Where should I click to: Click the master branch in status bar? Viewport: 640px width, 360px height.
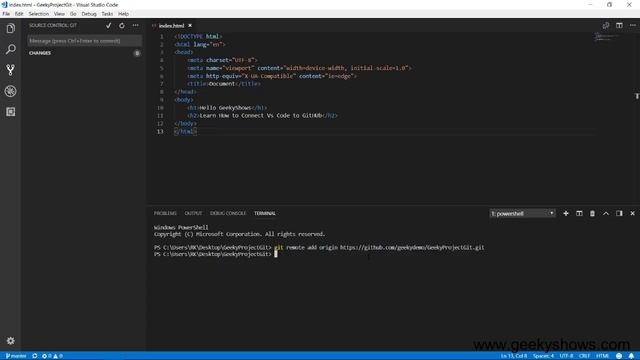tap(16, 356)
